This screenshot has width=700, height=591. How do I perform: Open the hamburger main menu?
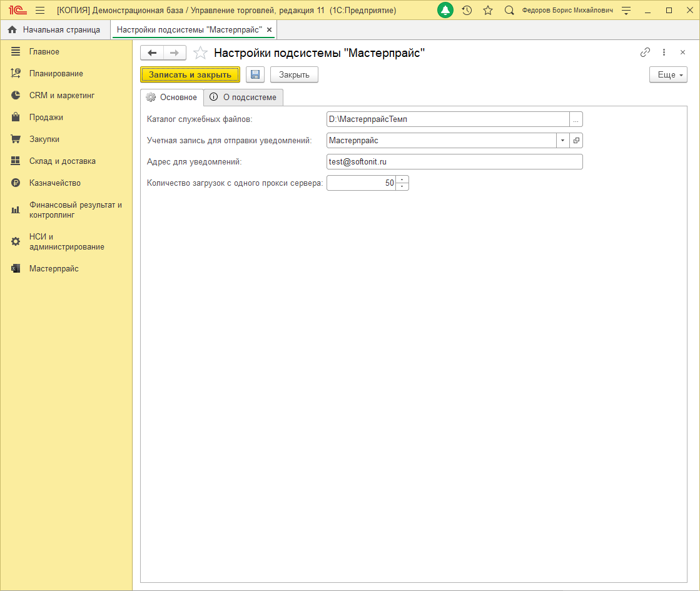[40, 11]
